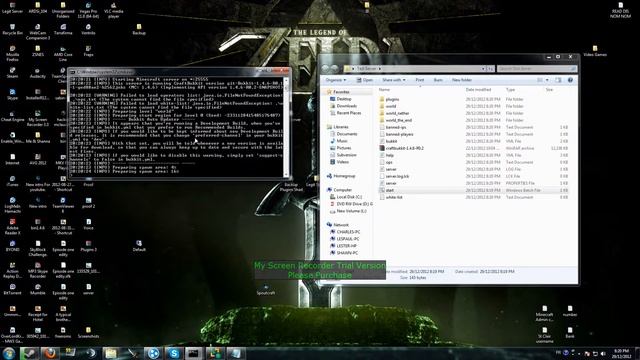Viewport: 640px width, 360px height.
Task: Collapse the Libraries group in navigation pane
Action: coord(329,127)
